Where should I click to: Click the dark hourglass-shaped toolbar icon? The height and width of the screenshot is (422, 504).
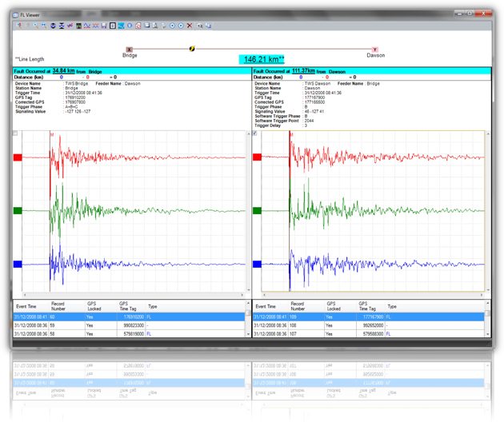[x=62, y=26]
